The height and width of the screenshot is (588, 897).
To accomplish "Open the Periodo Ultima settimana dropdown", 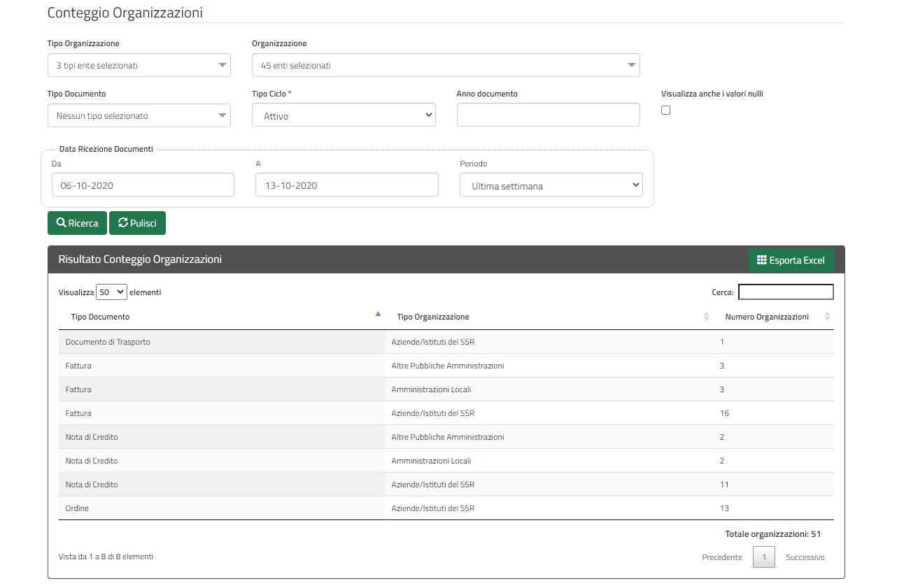I will (x=551, y=185).
